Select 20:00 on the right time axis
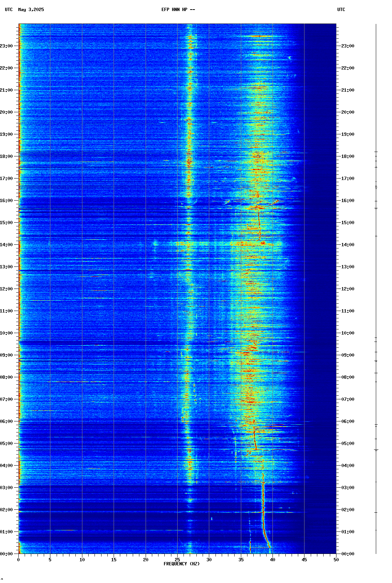392x583 pixels. tap(348, 112)
